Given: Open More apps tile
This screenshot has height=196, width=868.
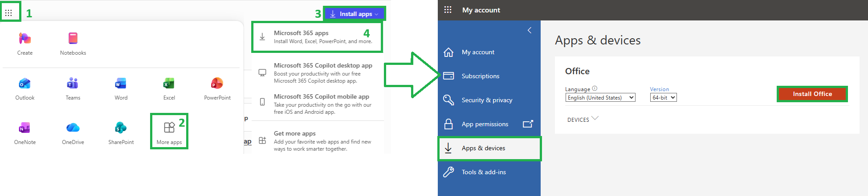Looking at the screenshot, I should (169, 133).
